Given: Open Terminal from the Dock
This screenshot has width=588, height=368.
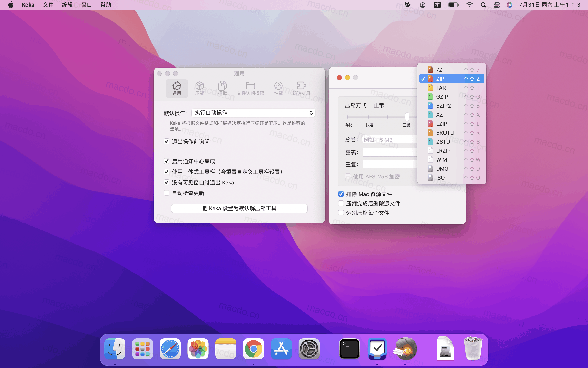Looking at the screenshot, I should click(x=349, y=349).
